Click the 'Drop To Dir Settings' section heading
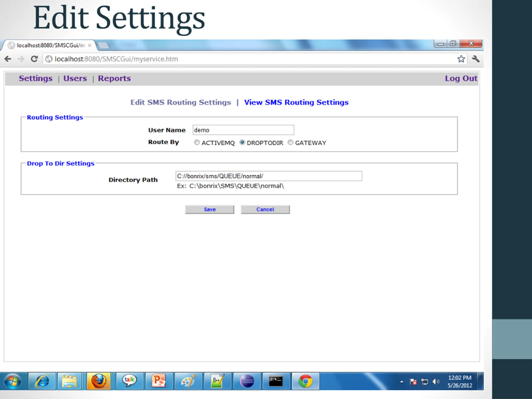This screenshot has width=532, height=399. pos(61,164)
